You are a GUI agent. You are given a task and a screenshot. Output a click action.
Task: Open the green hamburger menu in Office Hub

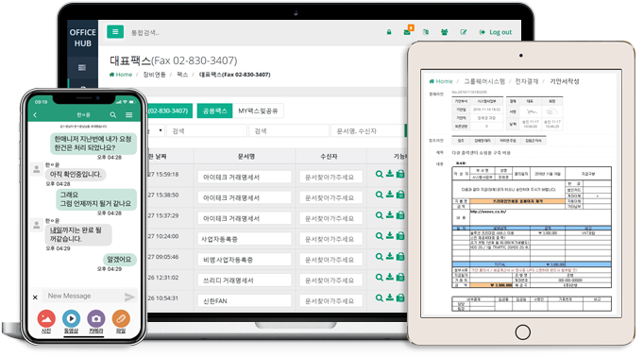coord(115,31)
